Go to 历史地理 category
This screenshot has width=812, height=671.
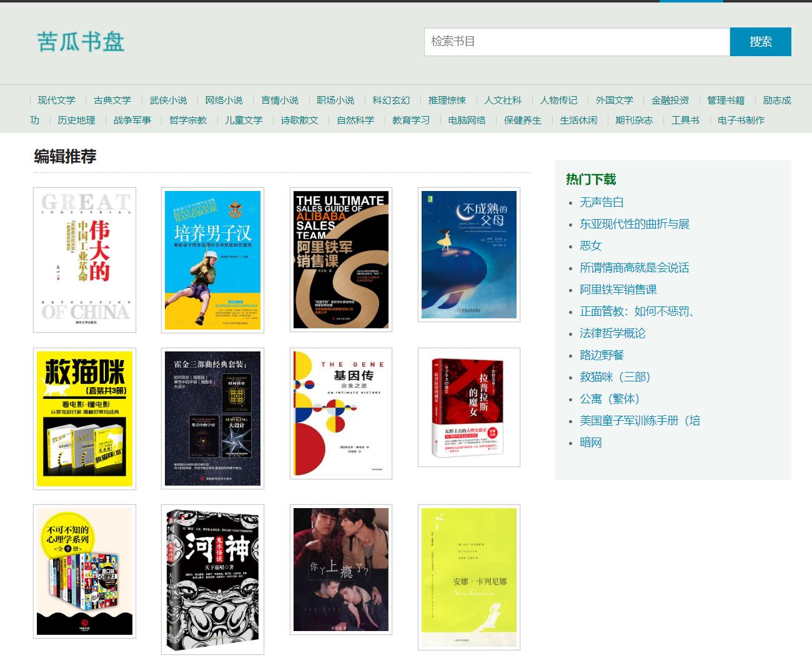point(76,120)
